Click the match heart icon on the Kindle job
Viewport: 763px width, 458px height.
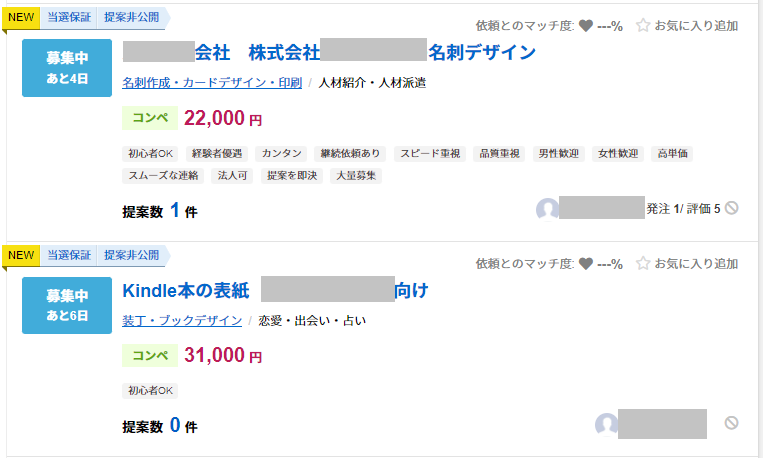coord(586,264)
